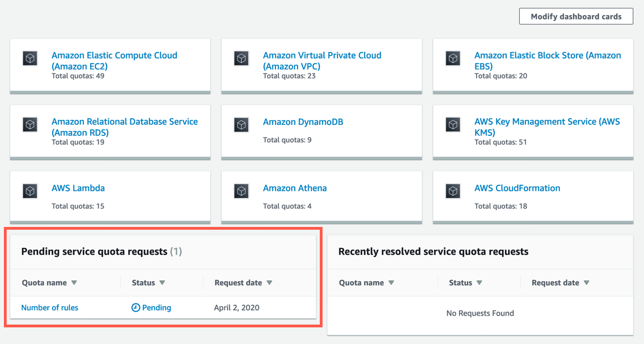Click the Amazon VPC service icon
Image resolution: width=644 pixels, height=344 pixels.
point(241,58)
